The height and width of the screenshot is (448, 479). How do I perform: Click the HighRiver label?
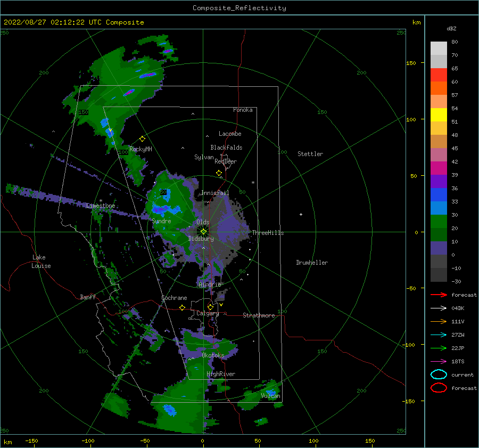pos(221,374)
